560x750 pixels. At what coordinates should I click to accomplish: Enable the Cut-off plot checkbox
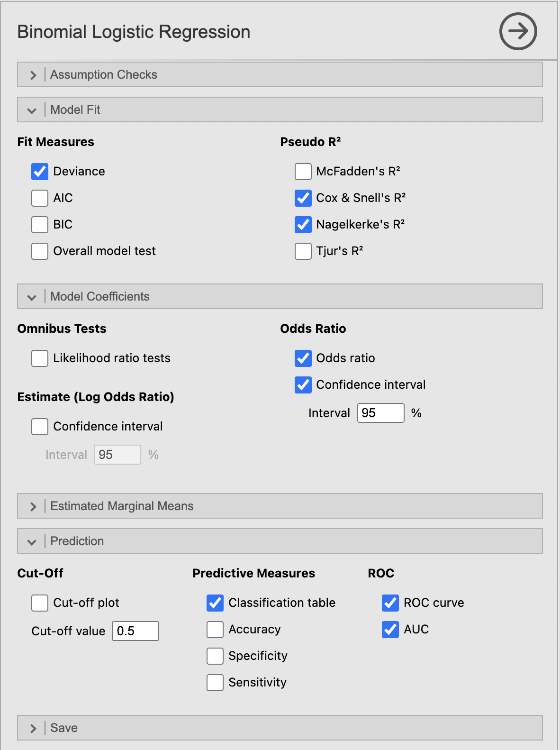(x=40, y=603)
